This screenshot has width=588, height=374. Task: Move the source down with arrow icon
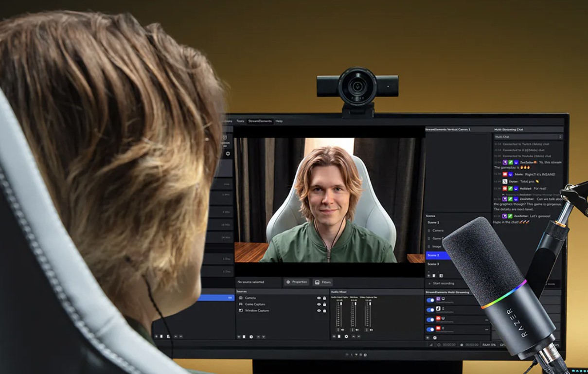pos(263,337)
